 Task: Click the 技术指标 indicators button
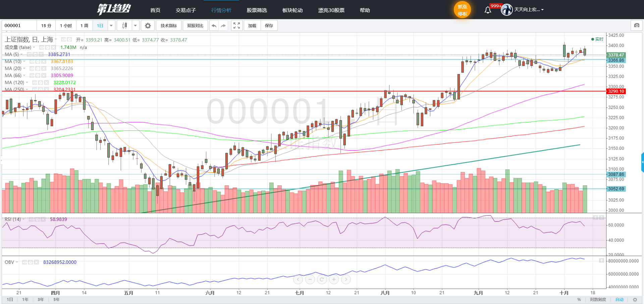pyautogui.click(x=169, y=25)
